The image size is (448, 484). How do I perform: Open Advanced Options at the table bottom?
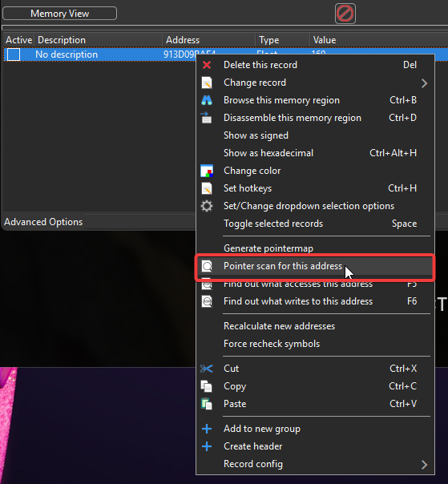tap(43, 222)
